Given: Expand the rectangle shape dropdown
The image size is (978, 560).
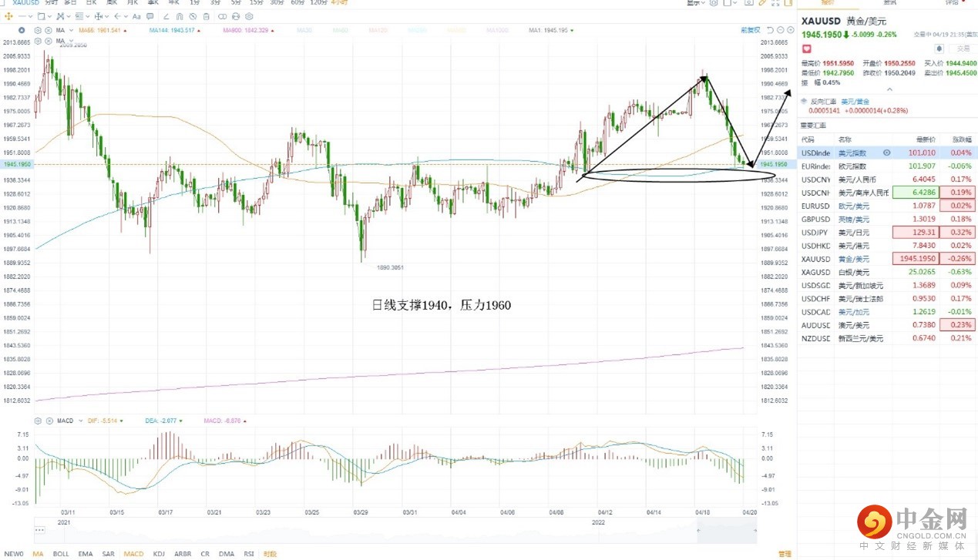Looking at the screenshot, I should pyautogui.click(x=50, y=16).
